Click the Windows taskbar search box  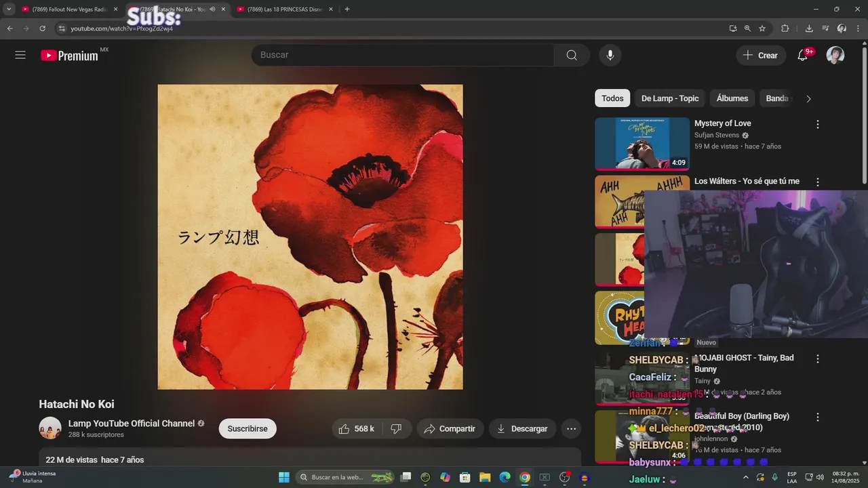coord(345,477)
